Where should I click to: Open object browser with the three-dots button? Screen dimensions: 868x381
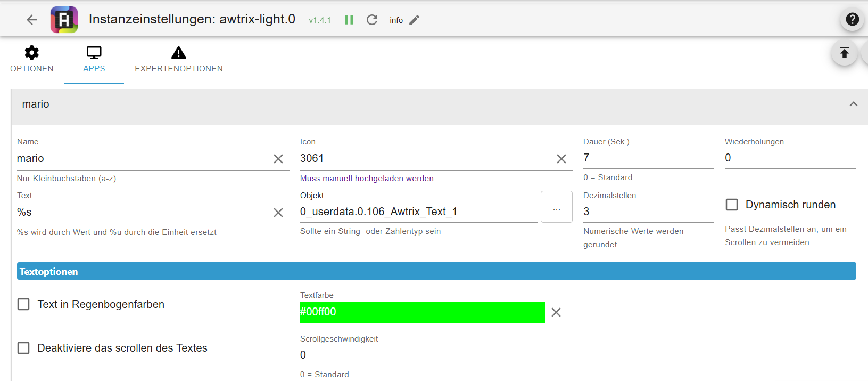557,207
